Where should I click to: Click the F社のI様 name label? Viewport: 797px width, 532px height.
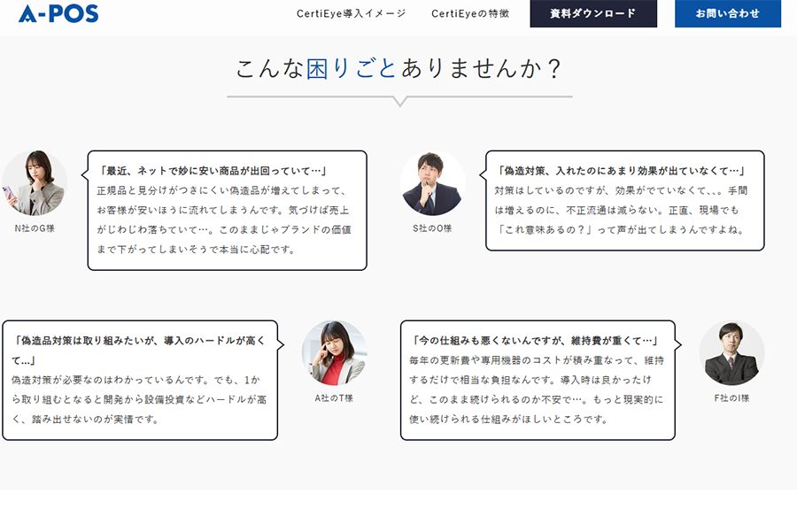pos(732,398)
